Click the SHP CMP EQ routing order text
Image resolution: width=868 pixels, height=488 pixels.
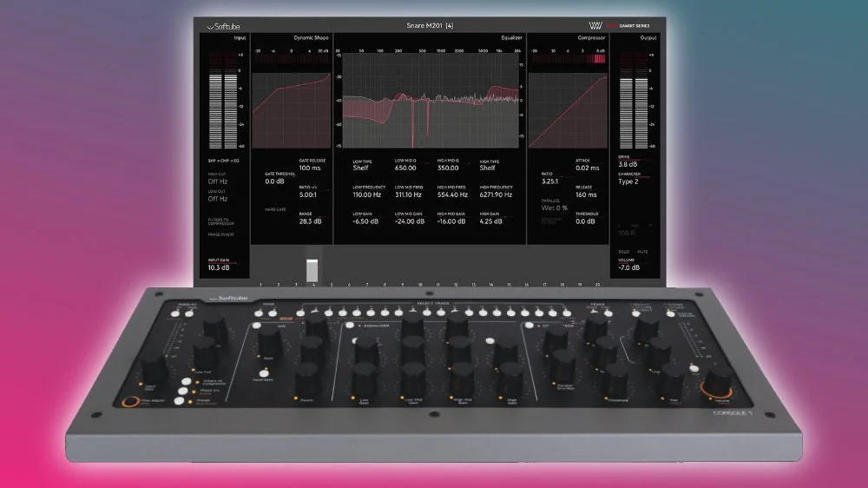coord(224,162)
